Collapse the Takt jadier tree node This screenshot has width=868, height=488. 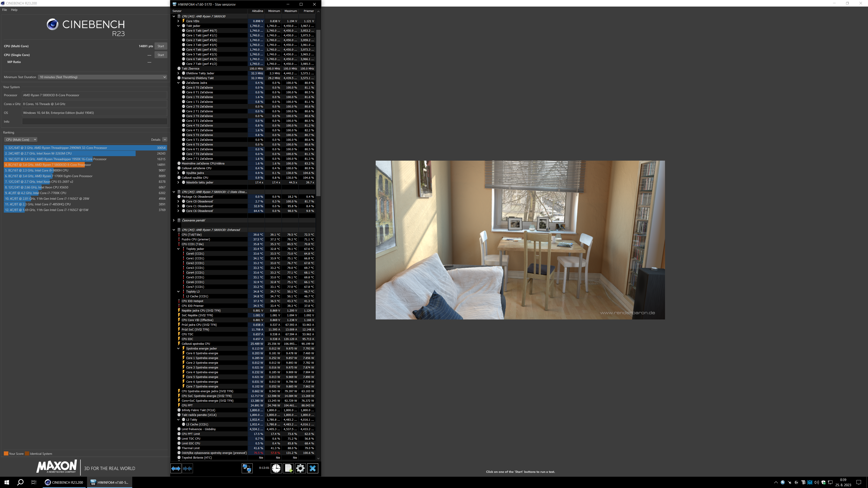coord(178,26)
